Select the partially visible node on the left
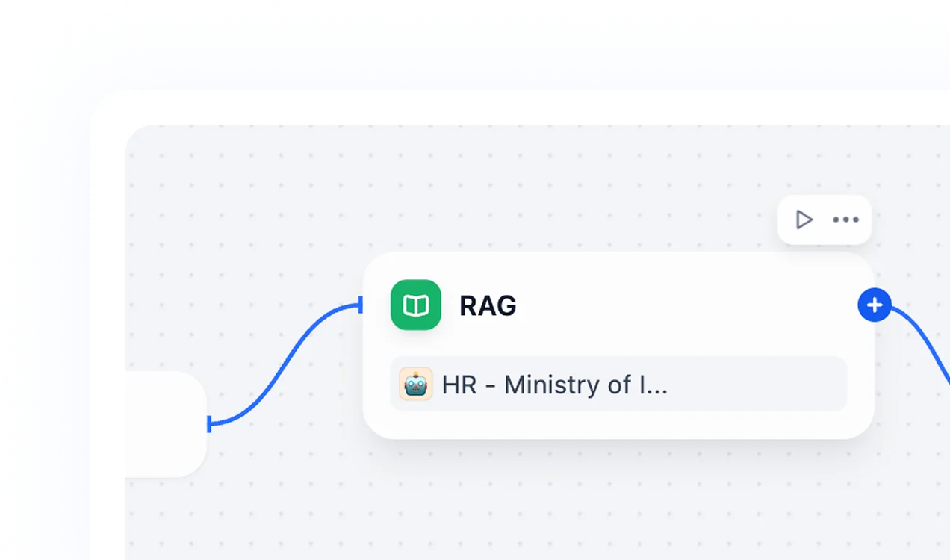Image resolution: width=950 pixels, height=560 pixels. (166, 424)
